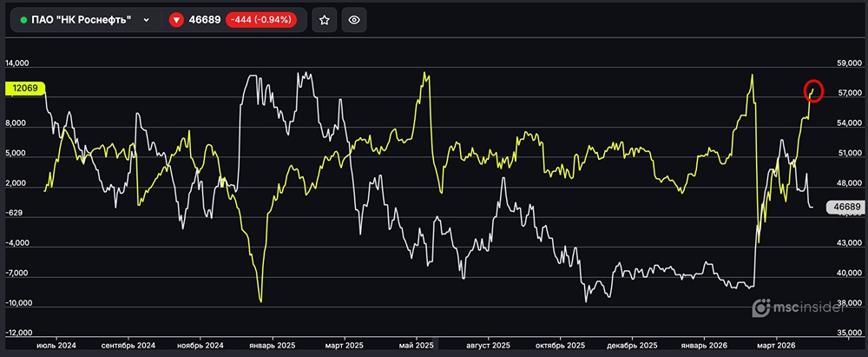Image resolution: width=868 pixels, height=357 pixels.
Task: Click the red down-triangle price indicator
Action: coord(176,20)
